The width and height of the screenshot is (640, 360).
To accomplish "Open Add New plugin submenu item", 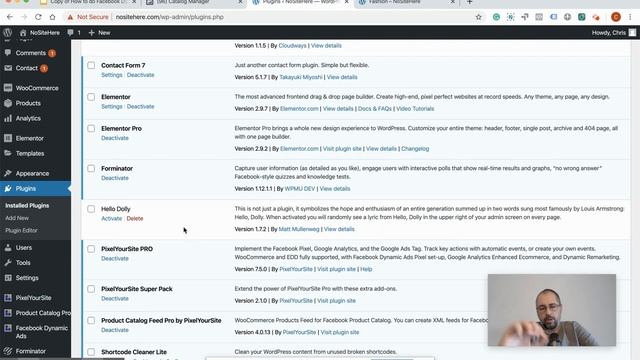I will [x=17, y=218].
